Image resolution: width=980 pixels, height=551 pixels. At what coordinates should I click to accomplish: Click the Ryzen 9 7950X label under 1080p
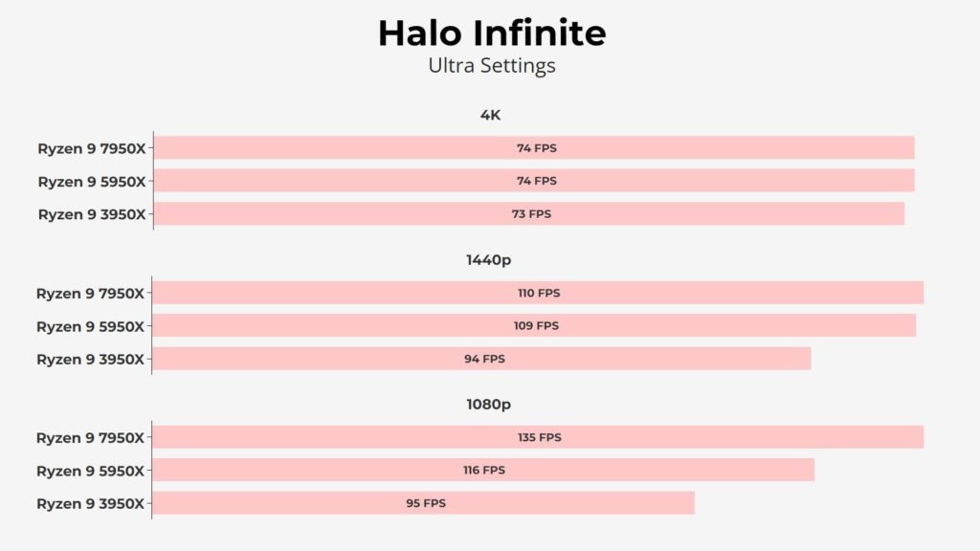point(90,438)
